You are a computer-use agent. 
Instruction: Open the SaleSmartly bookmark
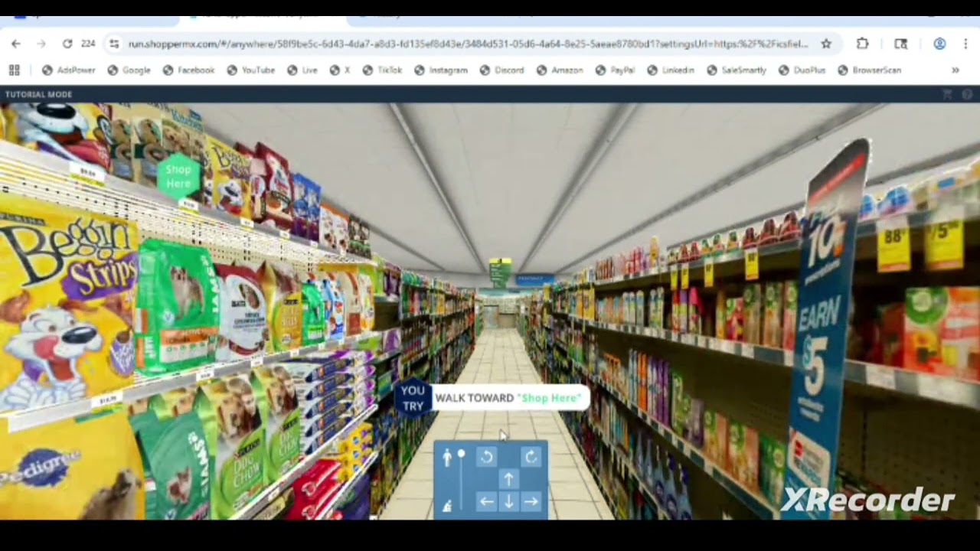(737, 70)
